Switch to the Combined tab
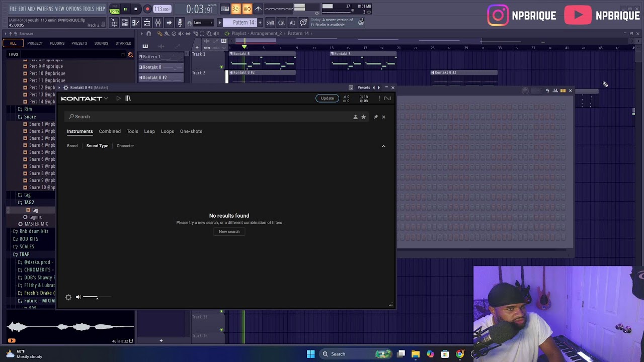 click(110, 131)
